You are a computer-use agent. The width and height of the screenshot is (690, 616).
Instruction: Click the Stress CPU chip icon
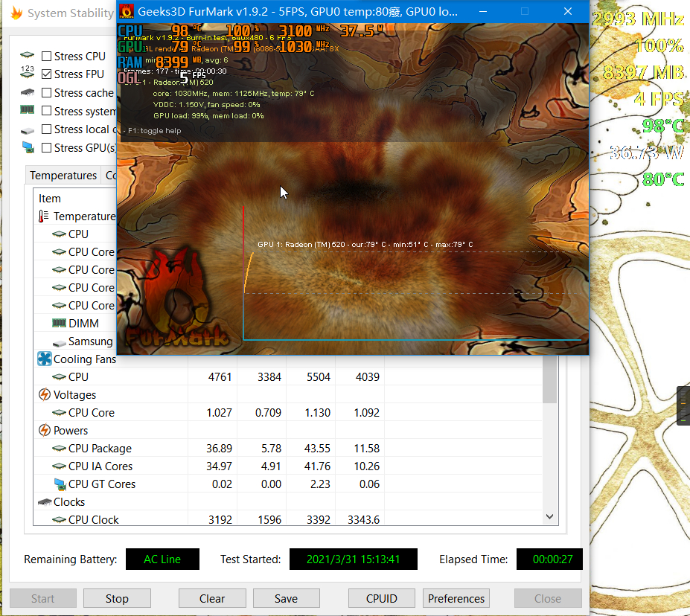point(28,55)
